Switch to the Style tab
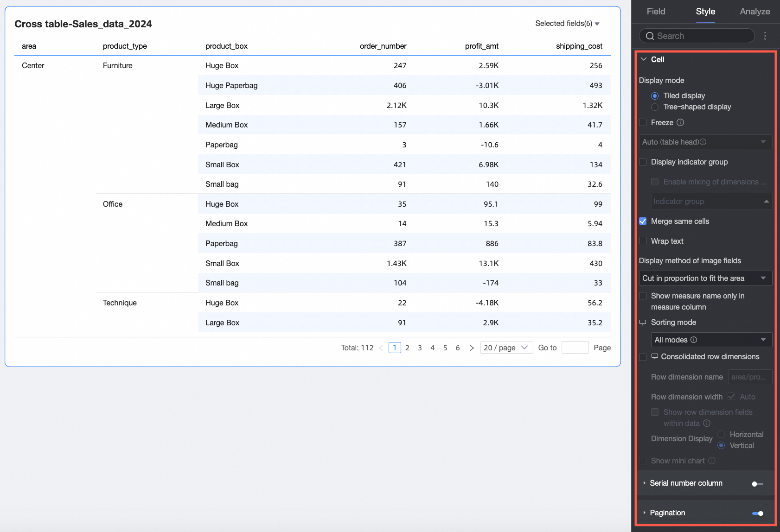 point(705,12)
